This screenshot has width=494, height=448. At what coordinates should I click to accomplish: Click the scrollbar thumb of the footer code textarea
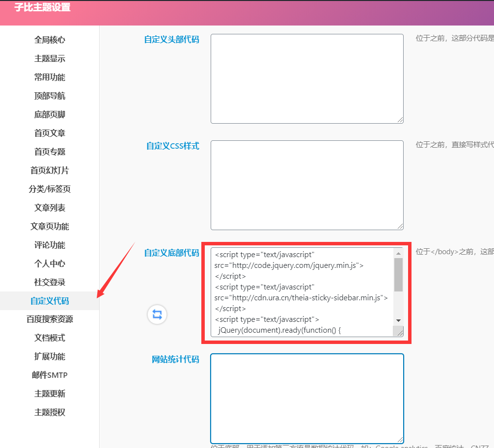398,275
